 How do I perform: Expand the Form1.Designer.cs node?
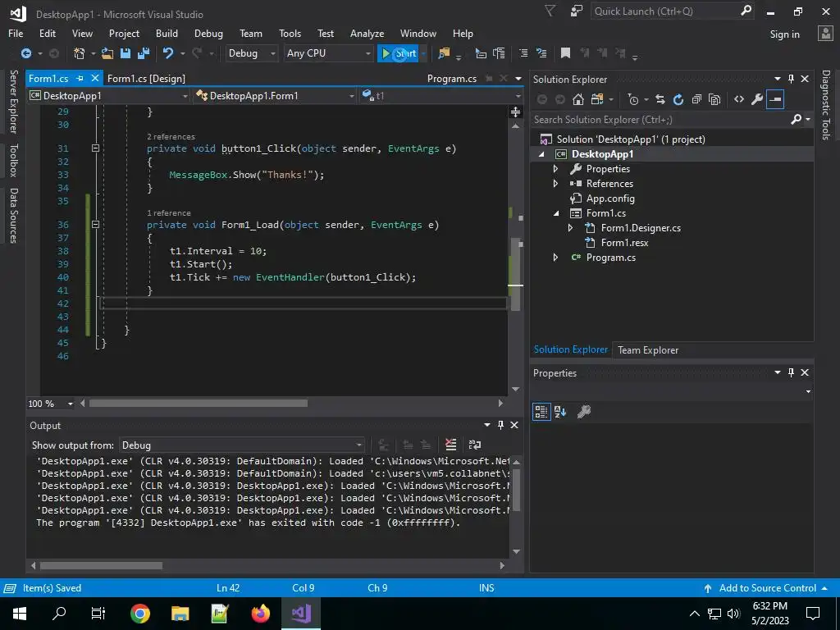(x=571, y=228)
